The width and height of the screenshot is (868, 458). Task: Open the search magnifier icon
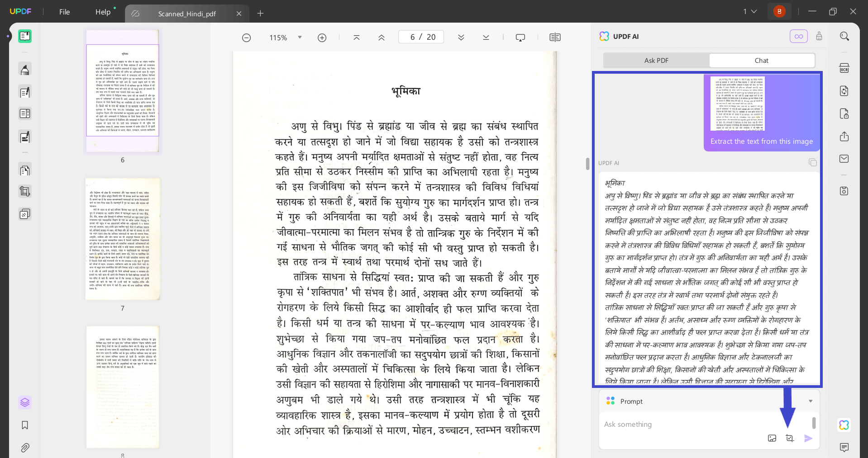844,36
